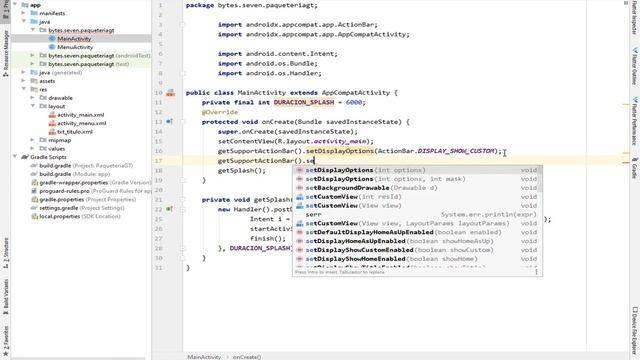640x360 pixels.
Task: Click the @Override annotation on line 12
Action: (220, 112)
